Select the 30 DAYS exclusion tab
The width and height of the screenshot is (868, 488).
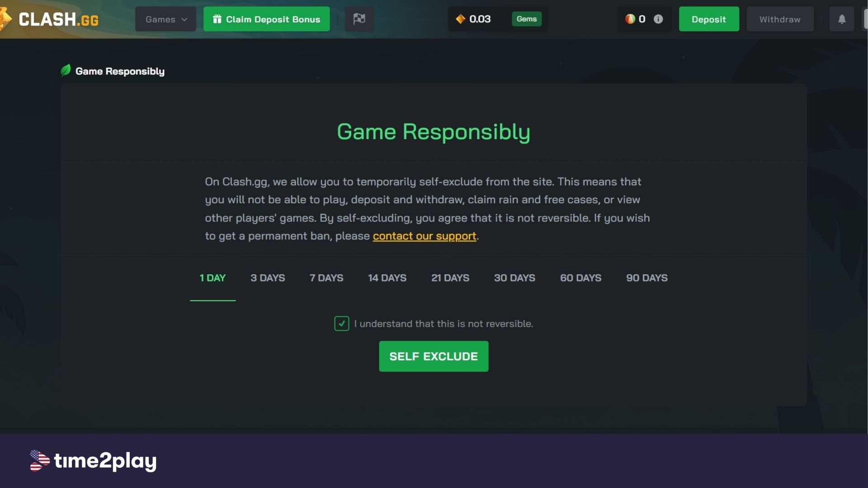(x=514, y=278)
